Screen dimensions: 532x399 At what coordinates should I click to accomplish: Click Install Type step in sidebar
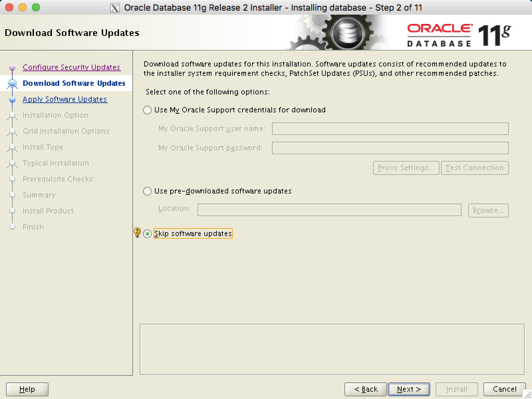pyautogui.click(x=43, y=147)
